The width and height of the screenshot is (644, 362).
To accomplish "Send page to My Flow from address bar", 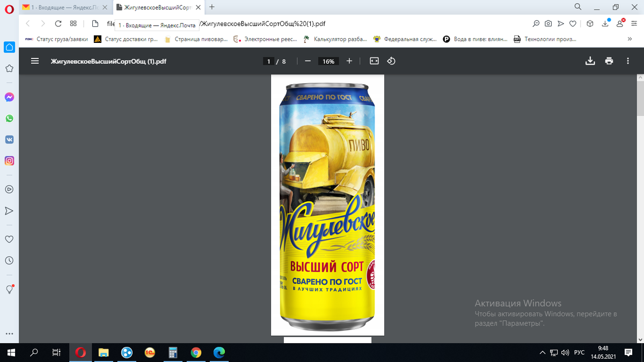I will coord(561,24).
